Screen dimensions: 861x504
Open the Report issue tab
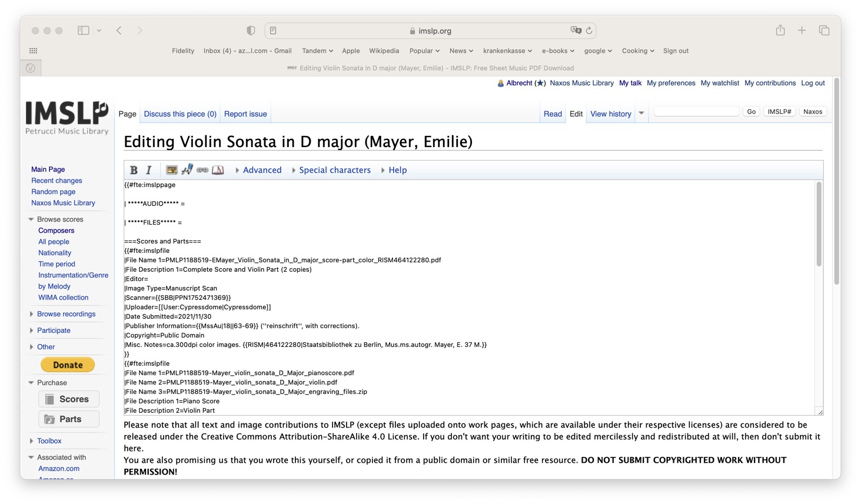tap(245, 114)
